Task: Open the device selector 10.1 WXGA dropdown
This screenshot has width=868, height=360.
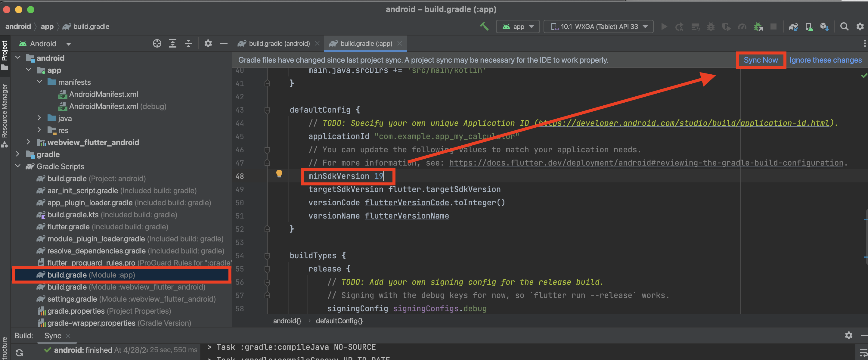Action: [x=598, y=26]
